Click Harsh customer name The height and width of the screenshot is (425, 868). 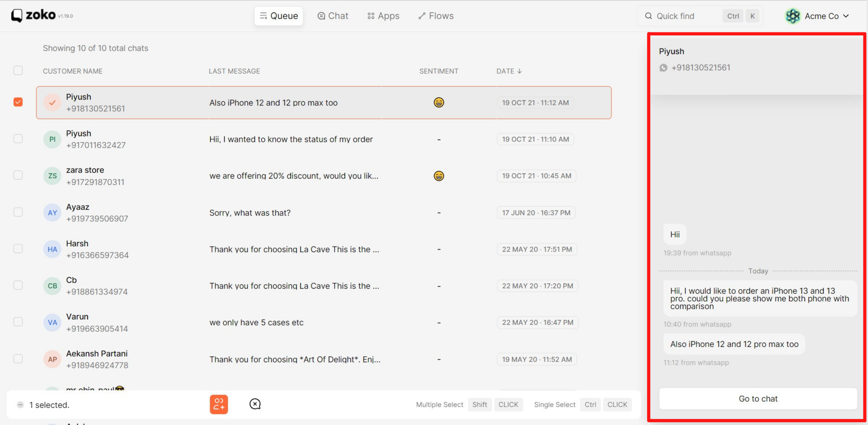click(77, 244)
